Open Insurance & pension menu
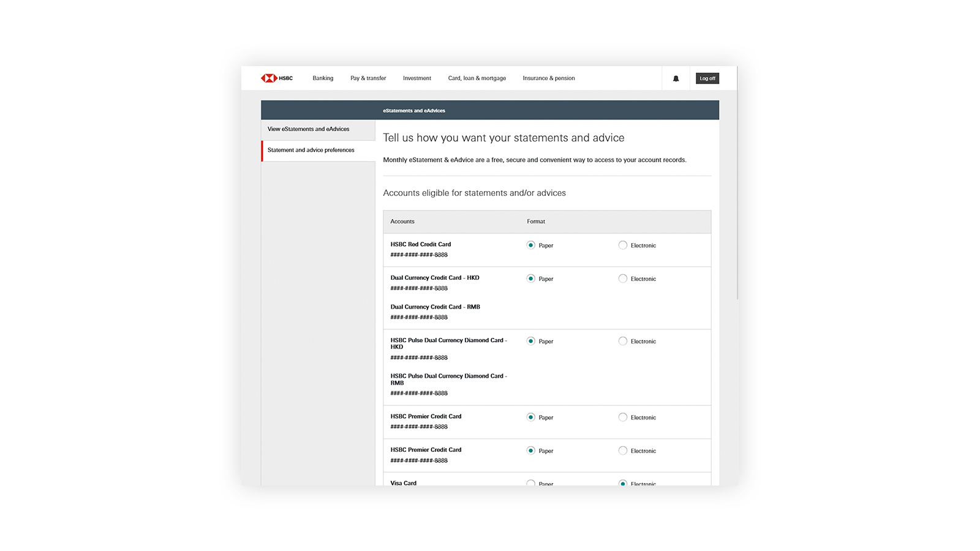 click(x=549, y=78)
